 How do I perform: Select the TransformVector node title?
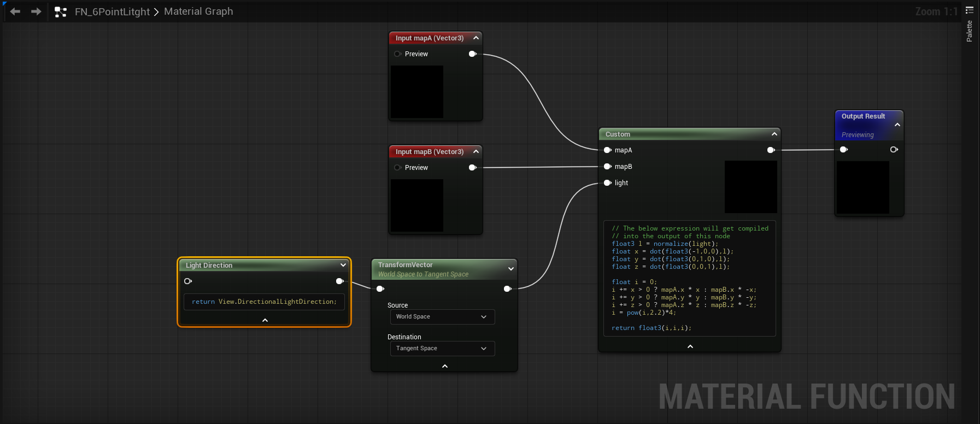(x=406, y=265)
